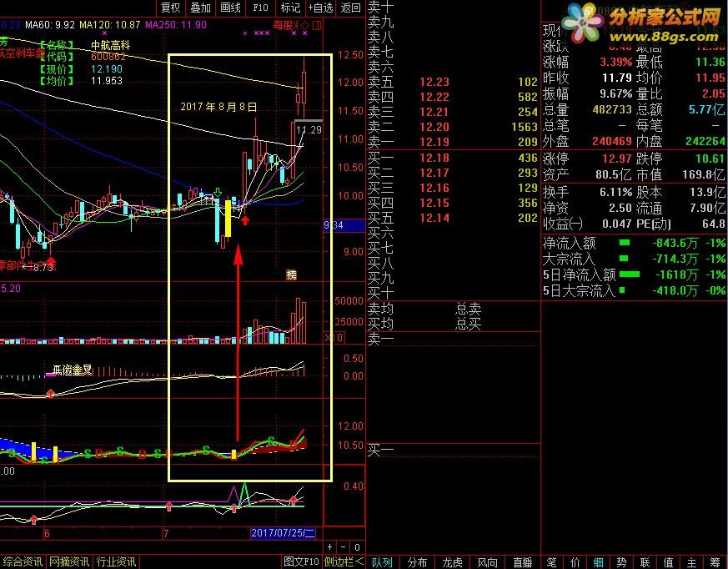Image resolution: width=728 pixels, height=569 pixels.
Task: Switch to the 分布 tab
Action: tap(418, 562)
